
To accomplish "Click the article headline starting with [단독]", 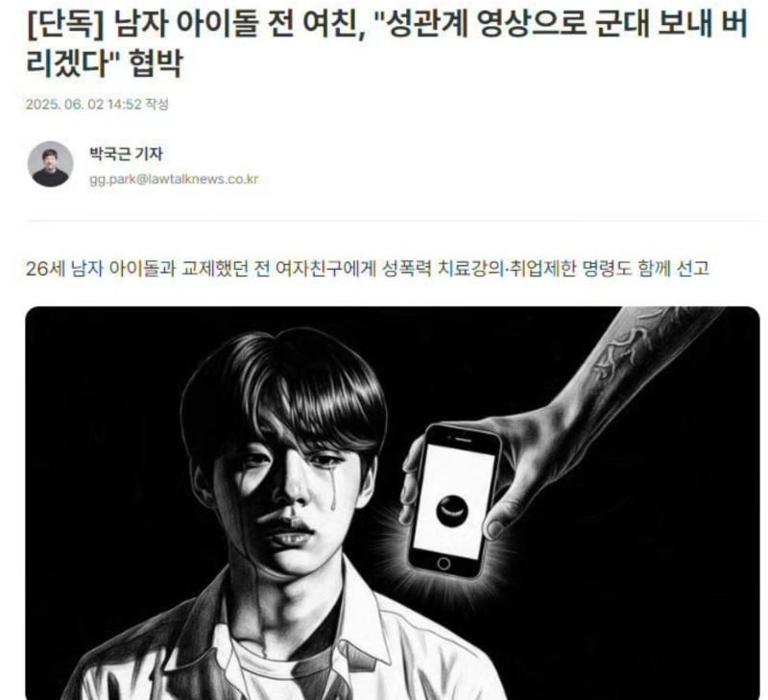I will coord(387,43).
